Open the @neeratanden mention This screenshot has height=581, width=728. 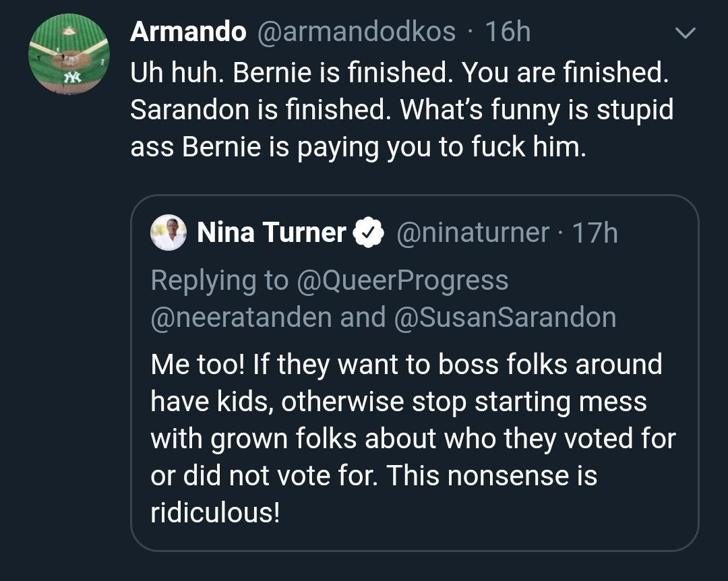(x=241, y=317)
